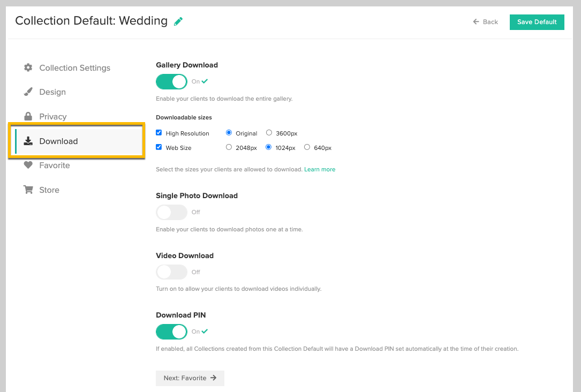Click the pencil edit icon beside Wedding title
Screen dimensions: 581x392
coord(178,21)
